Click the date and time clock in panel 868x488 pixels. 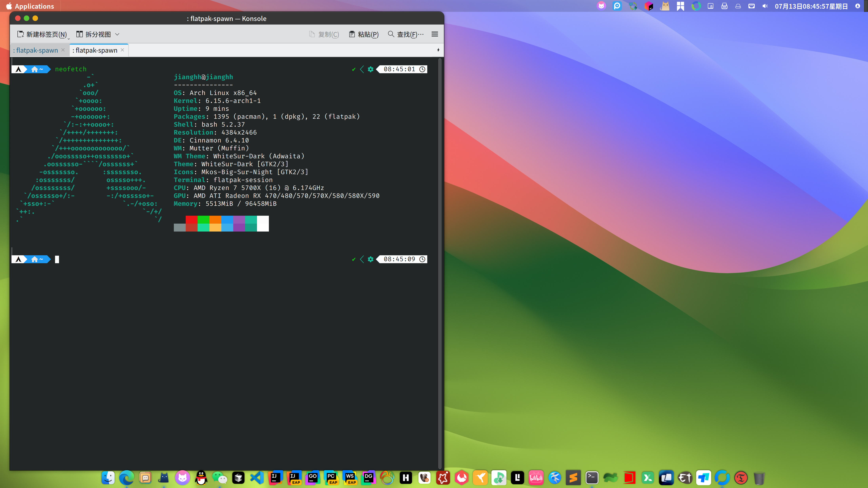tap(811, 6)
